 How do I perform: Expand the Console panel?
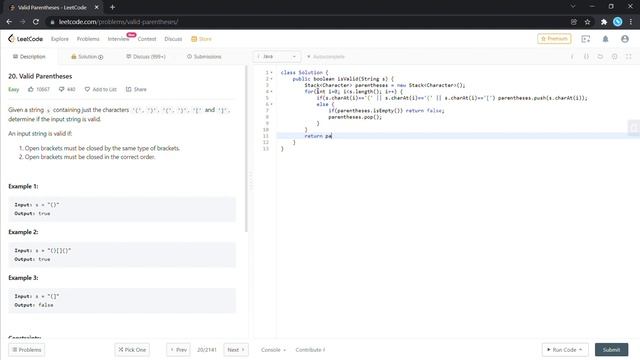273,350
